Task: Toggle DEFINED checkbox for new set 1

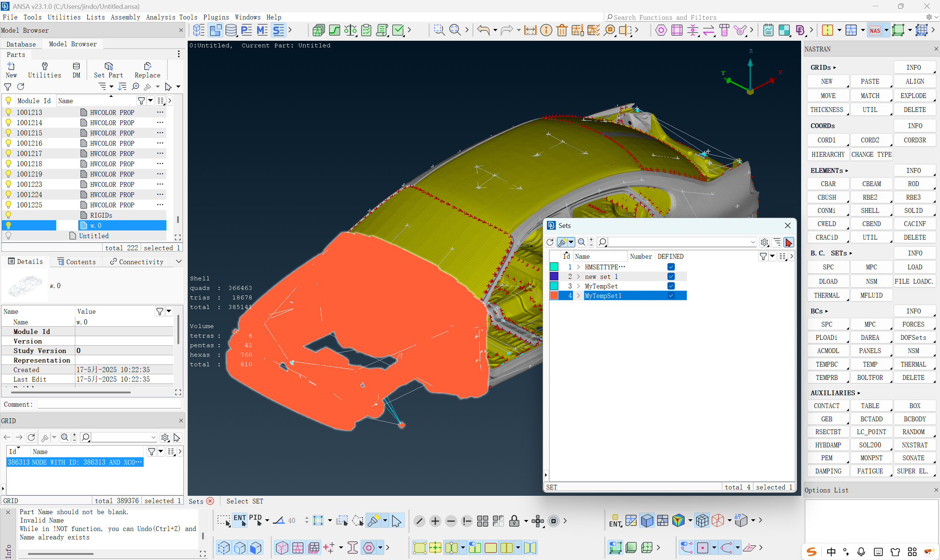Action: pos(671,277)
